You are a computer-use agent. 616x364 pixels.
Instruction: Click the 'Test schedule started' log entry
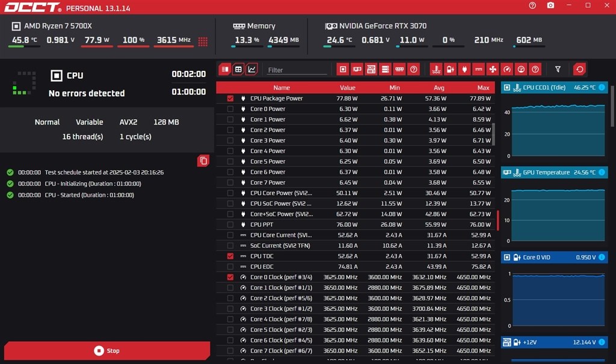(x=85, y=172)
